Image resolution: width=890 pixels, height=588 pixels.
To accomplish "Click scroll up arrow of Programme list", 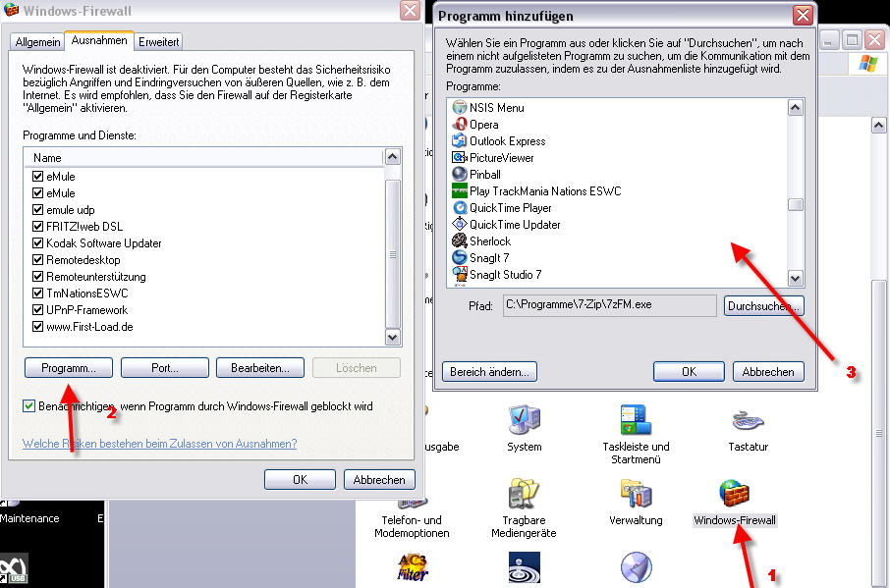I will click(796, 108).
